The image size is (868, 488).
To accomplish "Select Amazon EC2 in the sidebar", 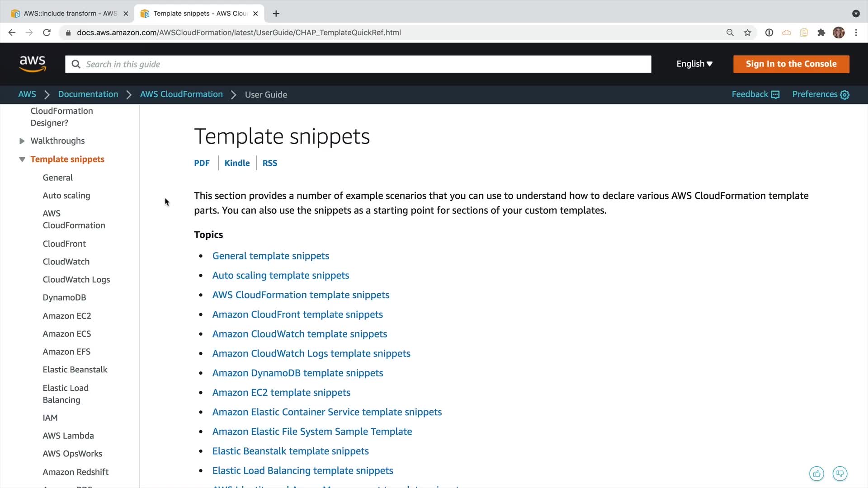I will [x=67, y=316].
